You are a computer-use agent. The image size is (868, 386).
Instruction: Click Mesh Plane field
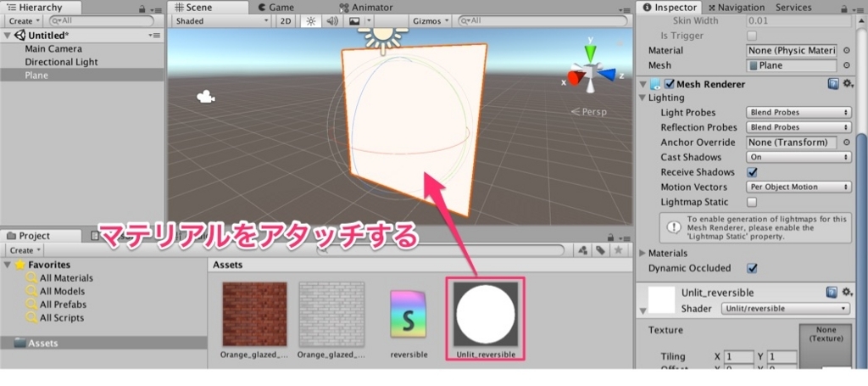coord(791,65)
